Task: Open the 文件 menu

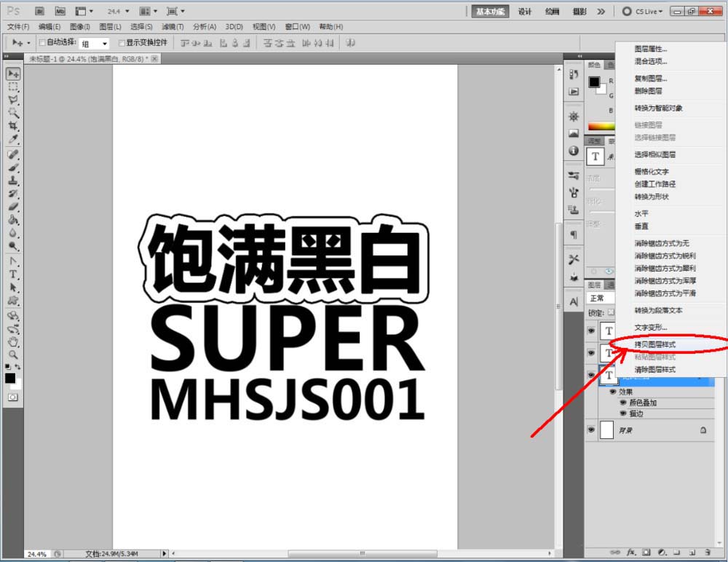Action: tap(16, 26)
